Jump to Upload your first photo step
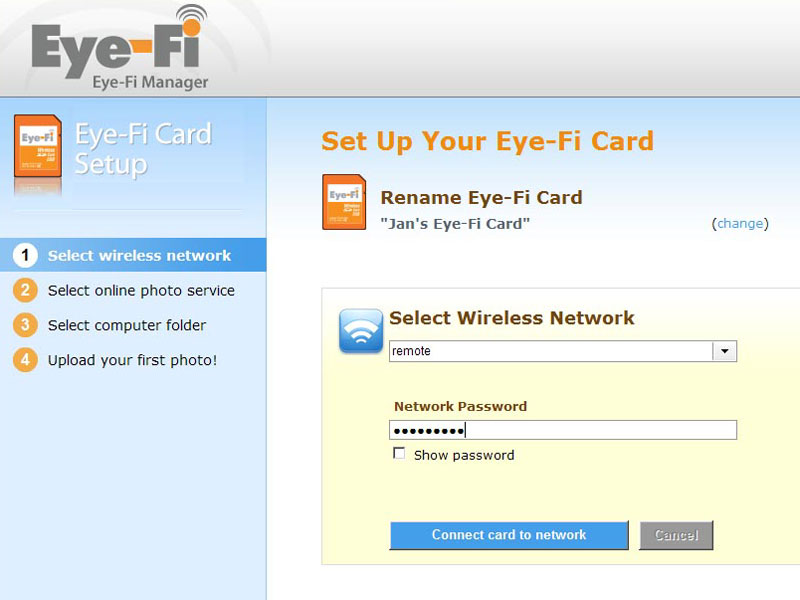800x600 pixels. 133,360
